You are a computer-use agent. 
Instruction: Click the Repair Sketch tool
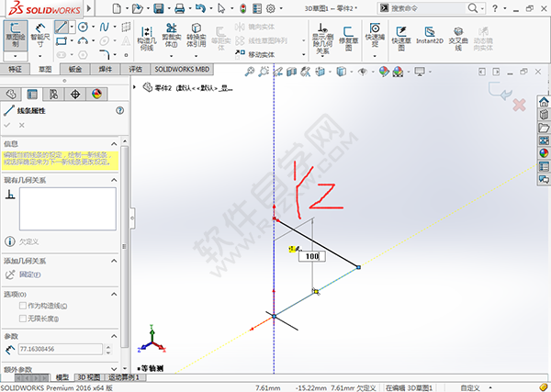click(x=348, y=38)
